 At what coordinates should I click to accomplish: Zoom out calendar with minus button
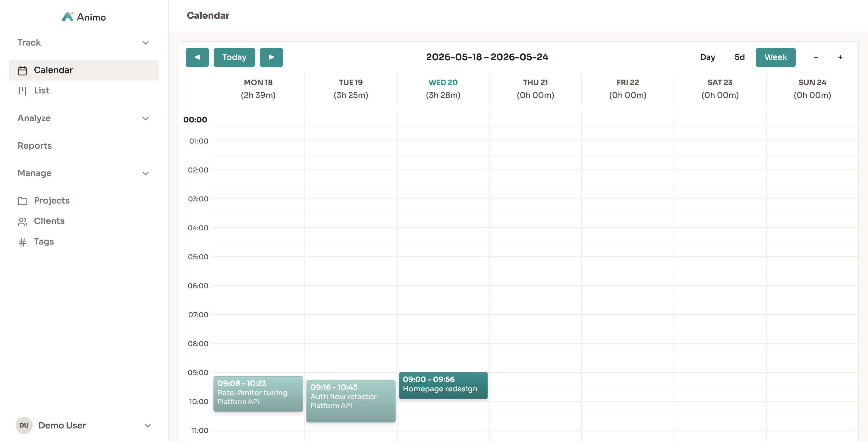click(x=816, y=57)
